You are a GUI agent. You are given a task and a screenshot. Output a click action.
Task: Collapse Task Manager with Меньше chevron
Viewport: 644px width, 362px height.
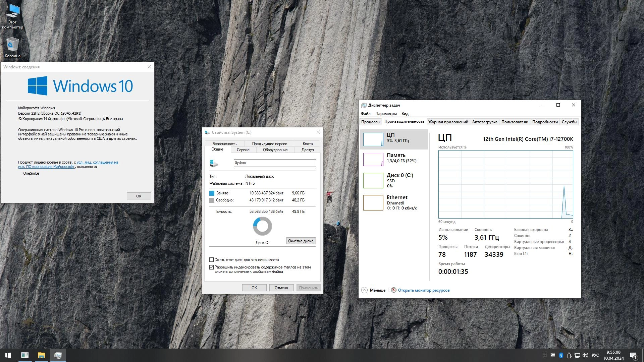[365, 290]
